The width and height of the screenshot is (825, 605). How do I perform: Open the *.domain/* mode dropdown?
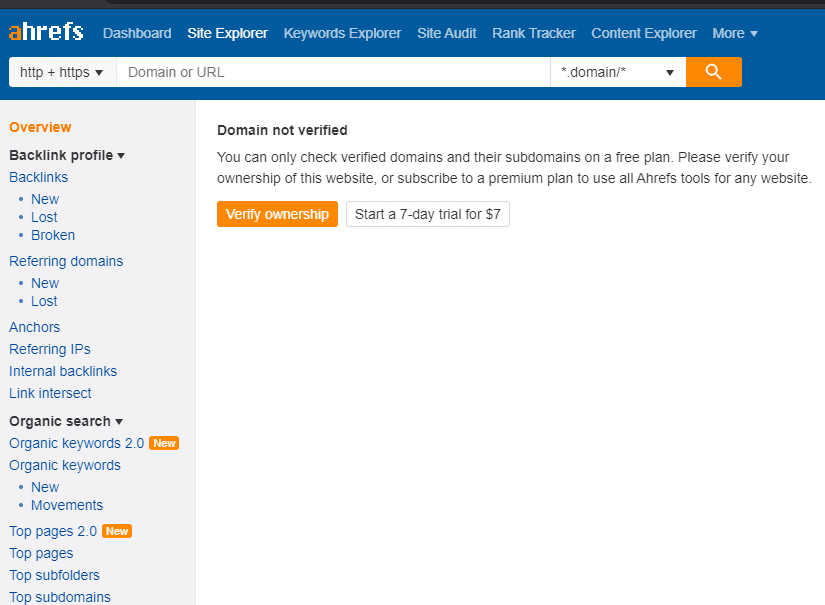click(618, 72)
